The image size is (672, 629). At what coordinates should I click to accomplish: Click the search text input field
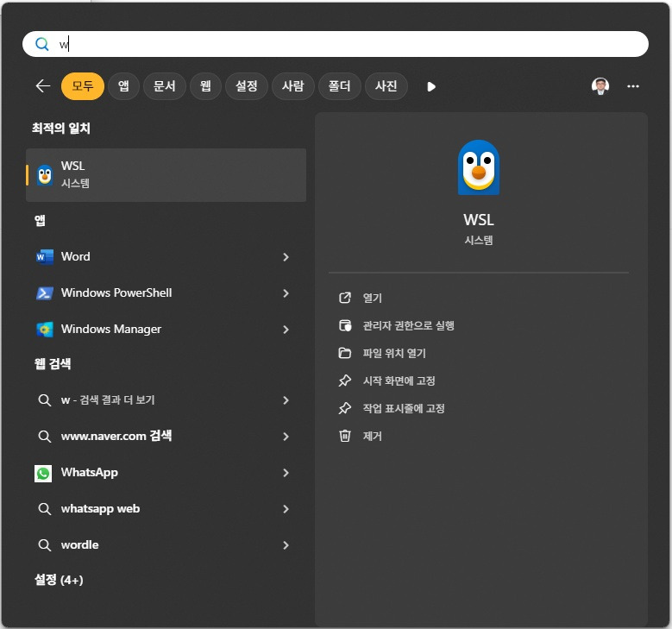336,44
